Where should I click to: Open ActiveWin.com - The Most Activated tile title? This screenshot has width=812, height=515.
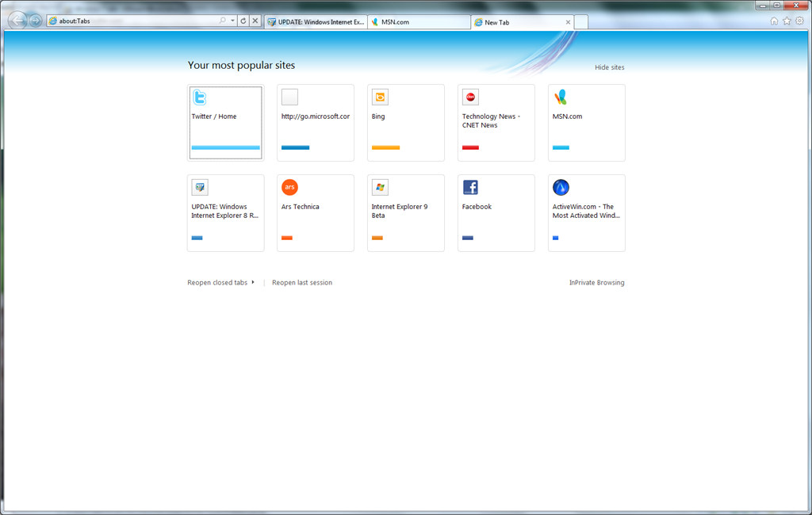coord(586,211)
